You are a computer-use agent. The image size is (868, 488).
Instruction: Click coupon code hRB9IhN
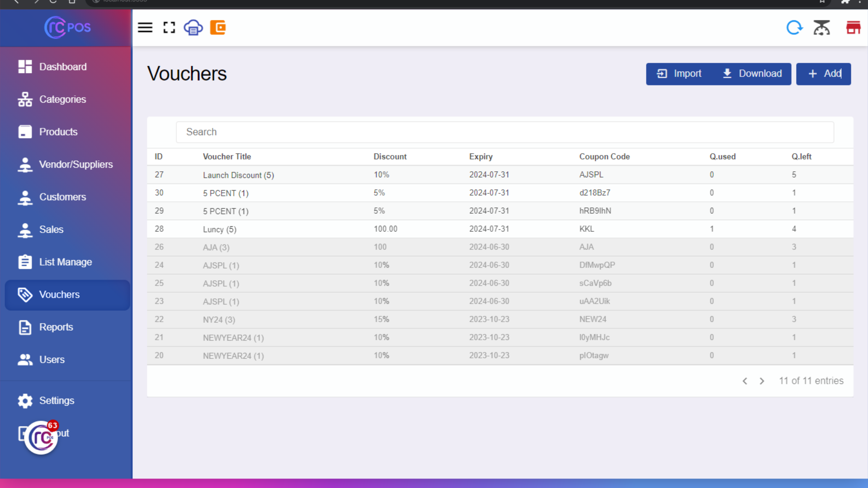click(595, 211)
